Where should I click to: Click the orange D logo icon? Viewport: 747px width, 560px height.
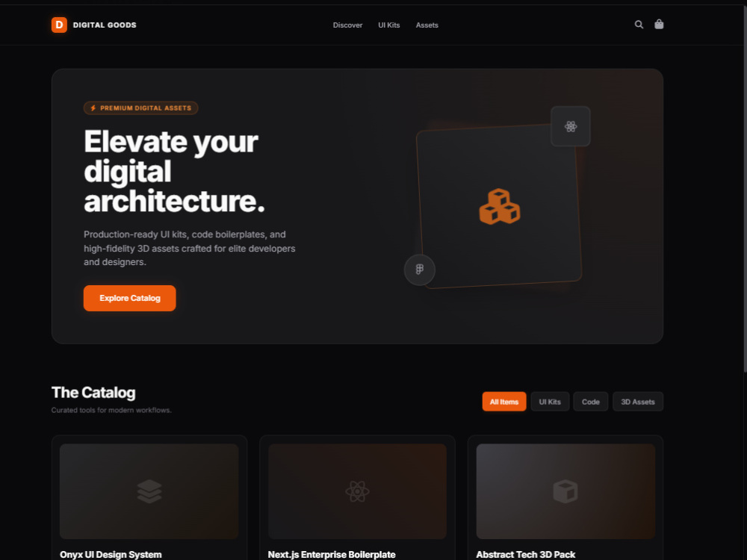(59, 25)
